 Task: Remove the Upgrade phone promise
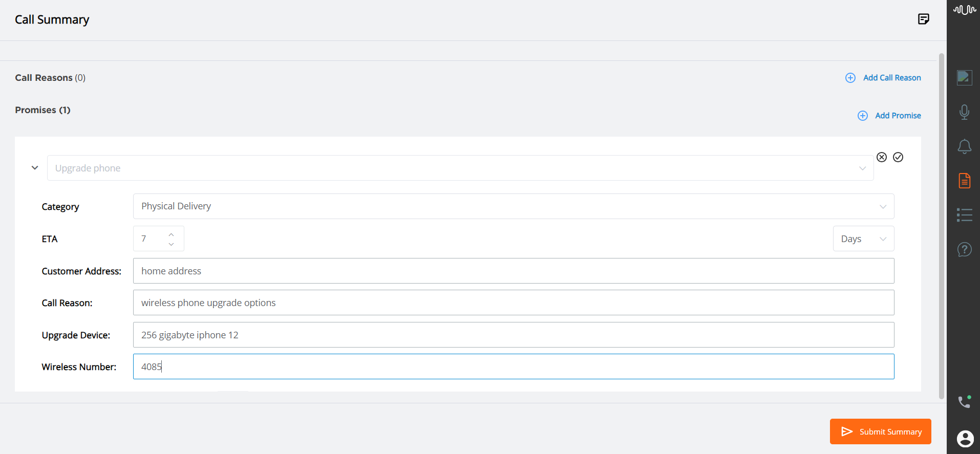[882, 157]
